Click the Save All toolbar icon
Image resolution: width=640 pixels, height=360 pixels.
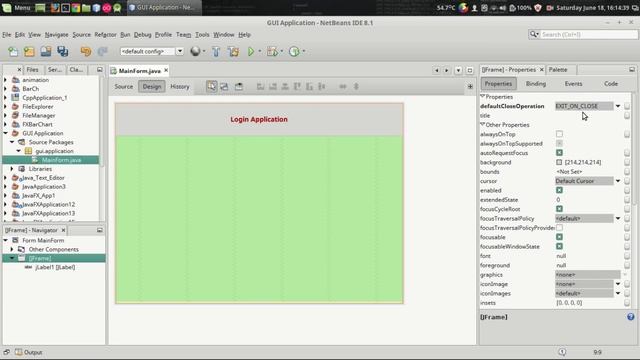coord(62,51)
